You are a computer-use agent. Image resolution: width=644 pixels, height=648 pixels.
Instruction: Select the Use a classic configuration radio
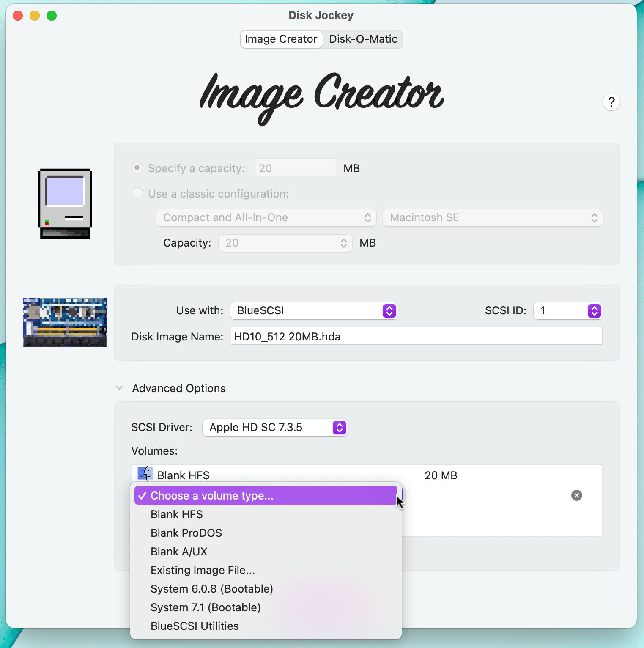[137, 193]
